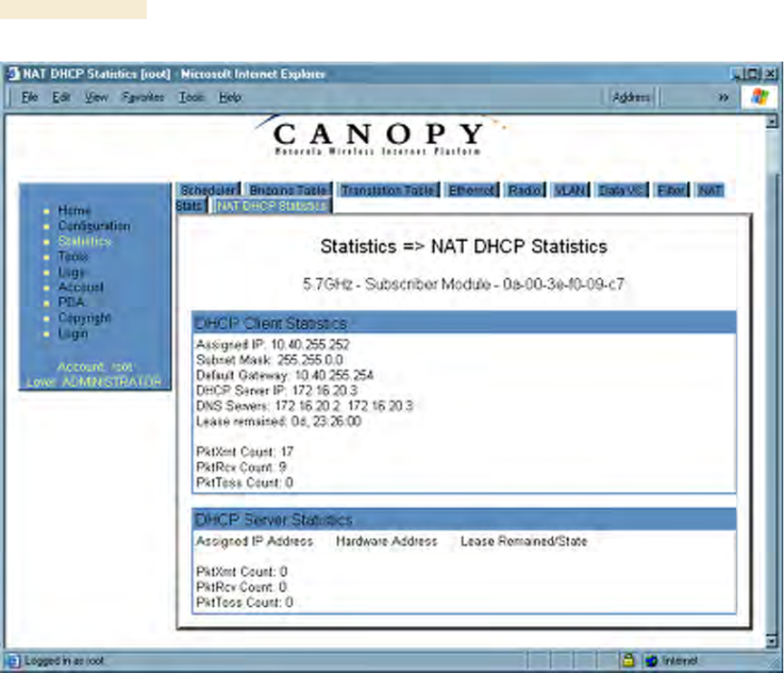Switch to the Translation Table tab
The width and height of the screenshot is (784, 673).
pyautogui.click(x=388, y=190)
